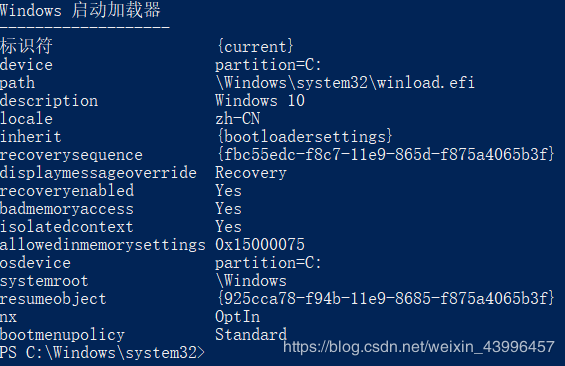Click the displaymessageoverride label
This screenshot has width=565, height=366.
coord(98,173)
